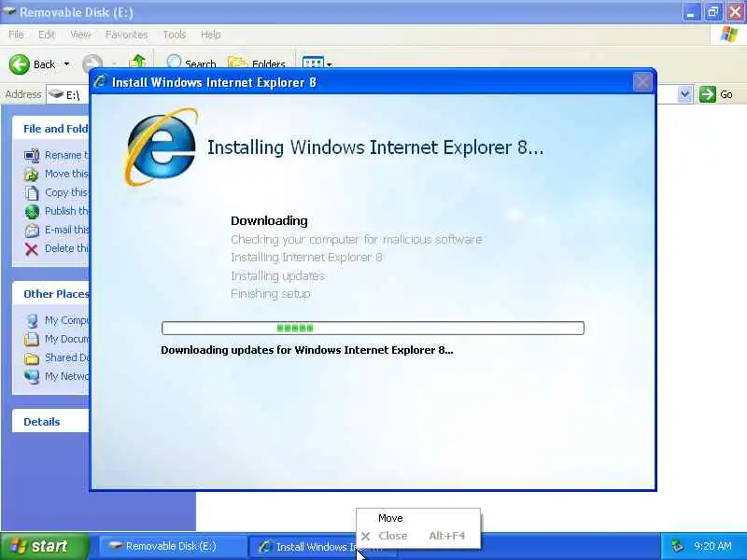
Task: Click the system tray network icon
Action: 677,546
